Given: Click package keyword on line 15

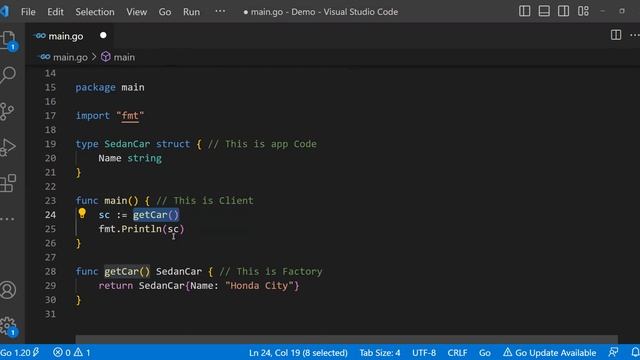Looking at the screenshot, I should click(96, 87).
